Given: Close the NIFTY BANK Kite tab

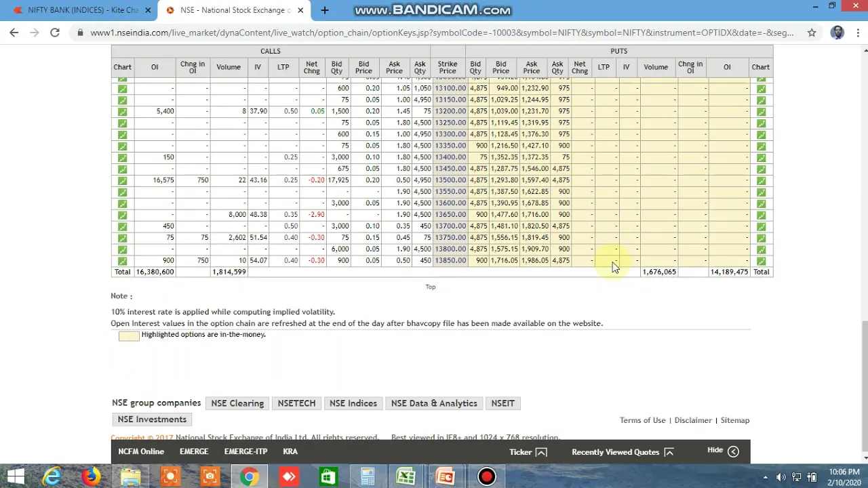Looking at the screenshot, I should 148,10.
